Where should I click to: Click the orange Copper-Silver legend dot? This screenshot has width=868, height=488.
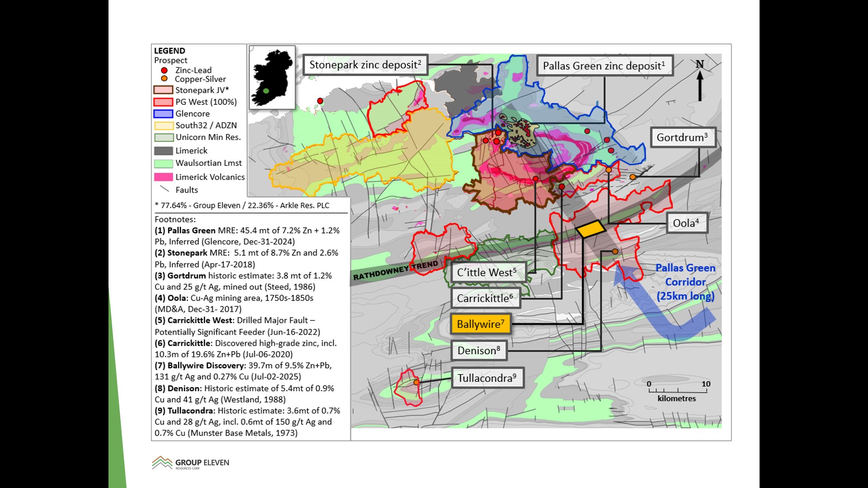[x=164, y=79]
